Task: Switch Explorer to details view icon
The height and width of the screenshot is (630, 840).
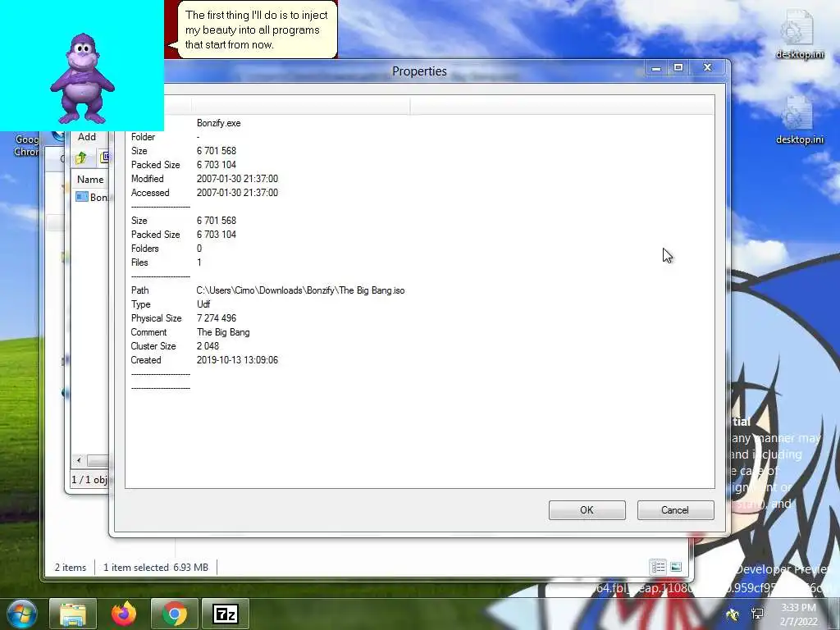Action: (658, 567)
